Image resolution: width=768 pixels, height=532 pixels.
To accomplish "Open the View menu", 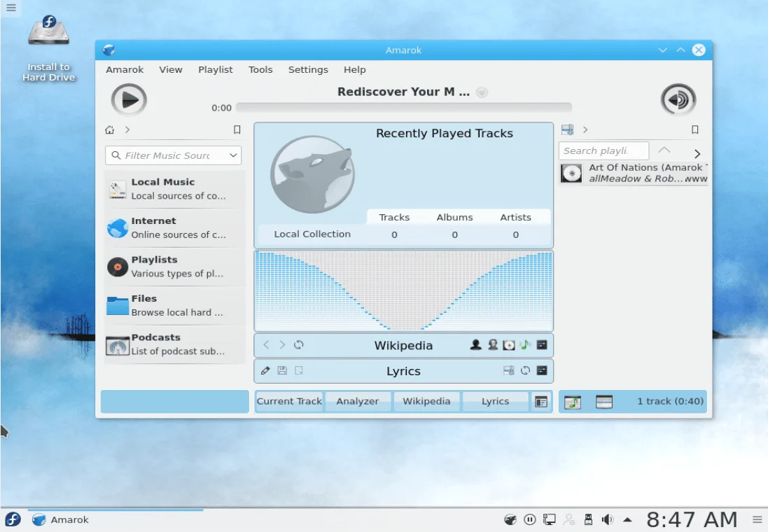I will click(170, 69).
